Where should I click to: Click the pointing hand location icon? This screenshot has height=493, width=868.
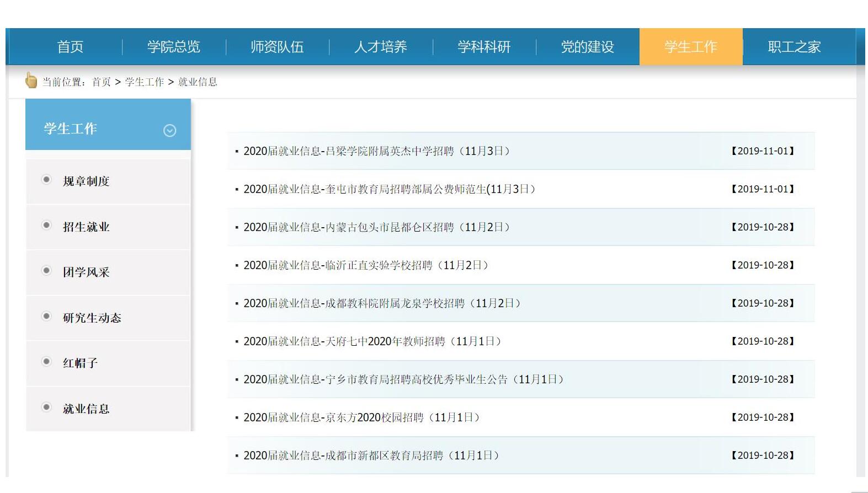click(x=31, y=81)
